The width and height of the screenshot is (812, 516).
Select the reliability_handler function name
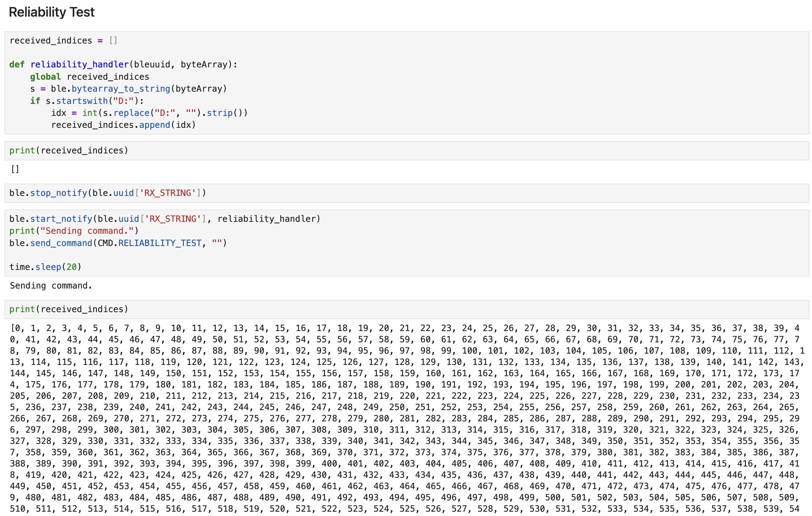point(80,64)
